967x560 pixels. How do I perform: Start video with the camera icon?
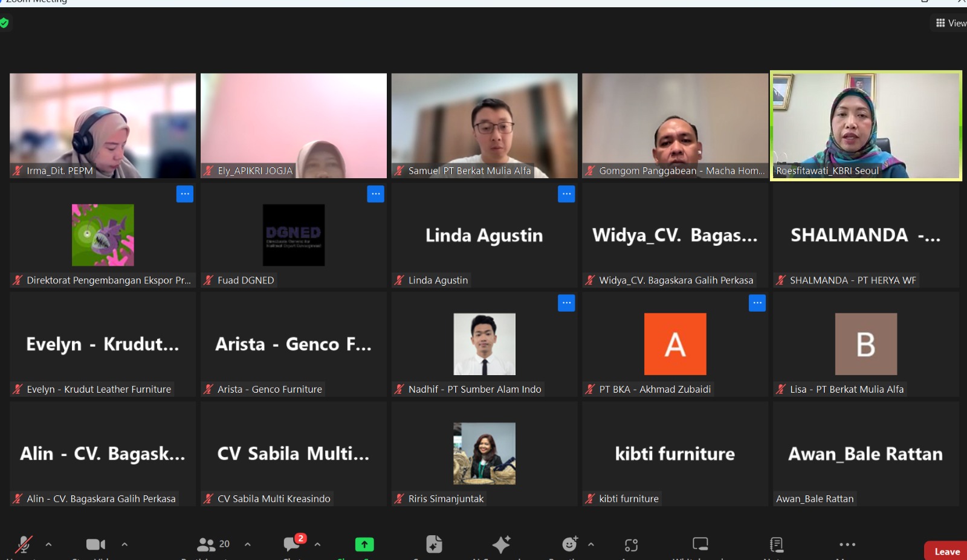coord(95,544)
